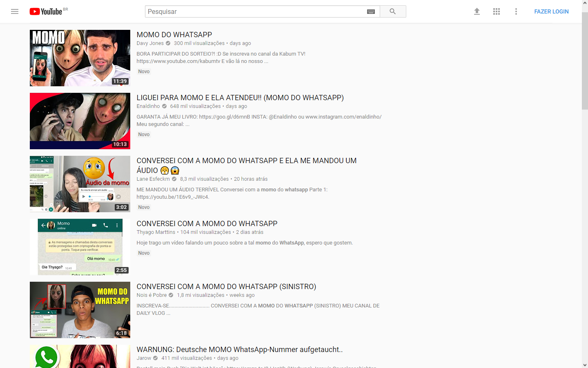This screenshot has height=368, width=588.
Task: Click FAZER LOGIN
Action: click(x=551, y=11)
